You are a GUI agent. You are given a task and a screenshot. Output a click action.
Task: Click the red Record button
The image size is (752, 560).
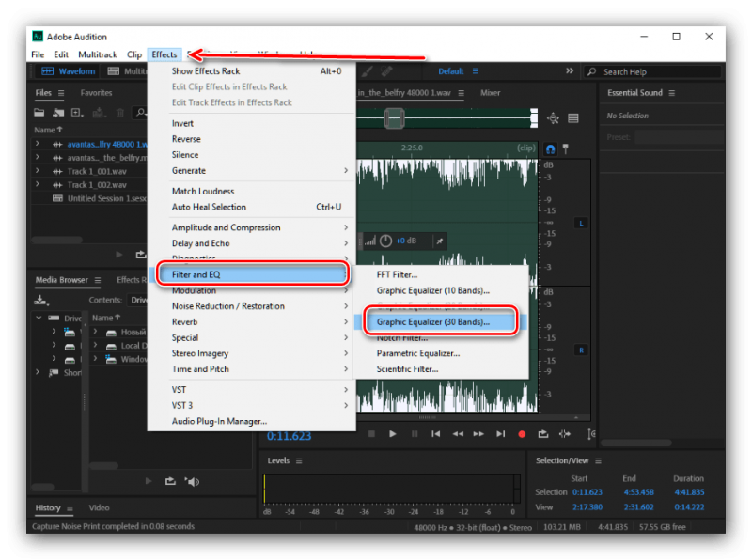[522, 434]
